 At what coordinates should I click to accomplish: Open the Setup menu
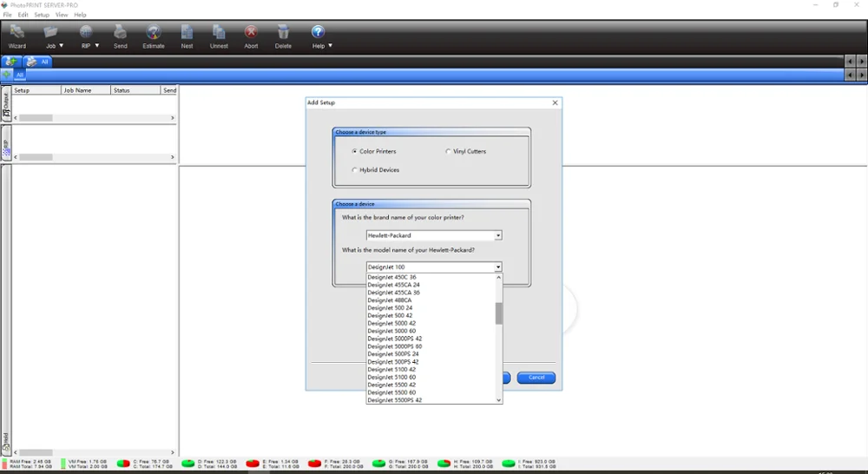tap(42, 15)
